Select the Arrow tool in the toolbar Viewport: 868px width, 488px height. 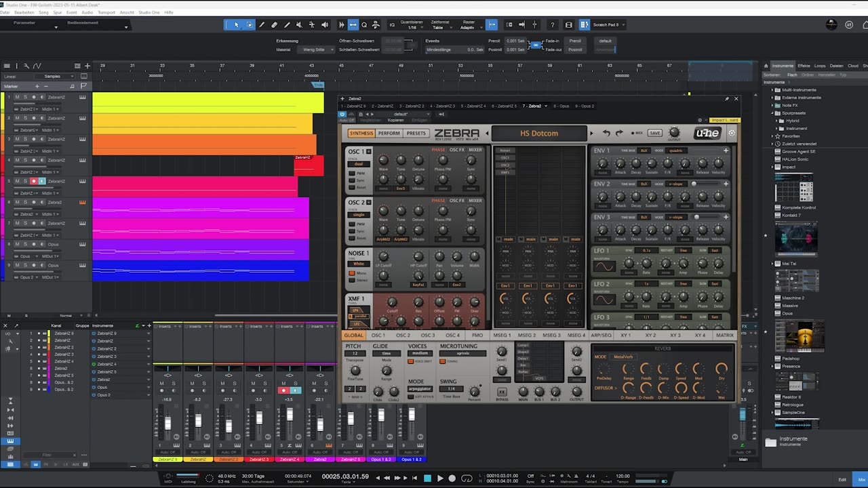237,25
